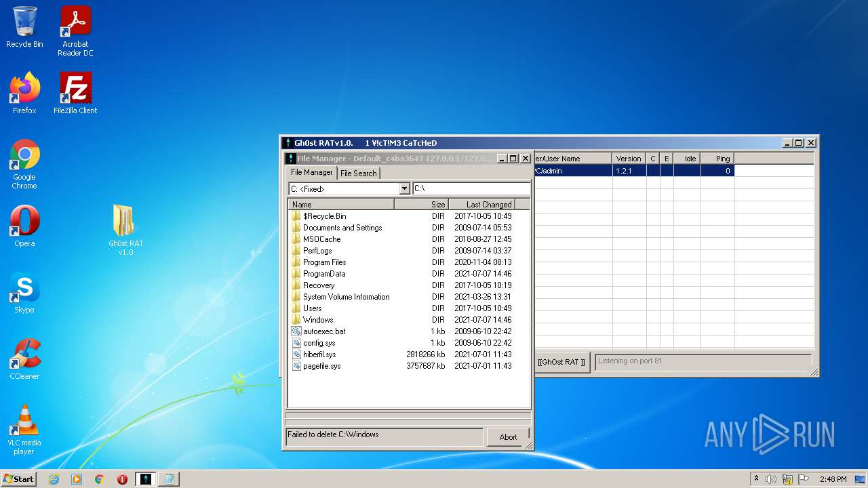Select the Gh0st RAT v1.0 desktop folder
This screenshot has height=488, width=868.
click(125, 230)
